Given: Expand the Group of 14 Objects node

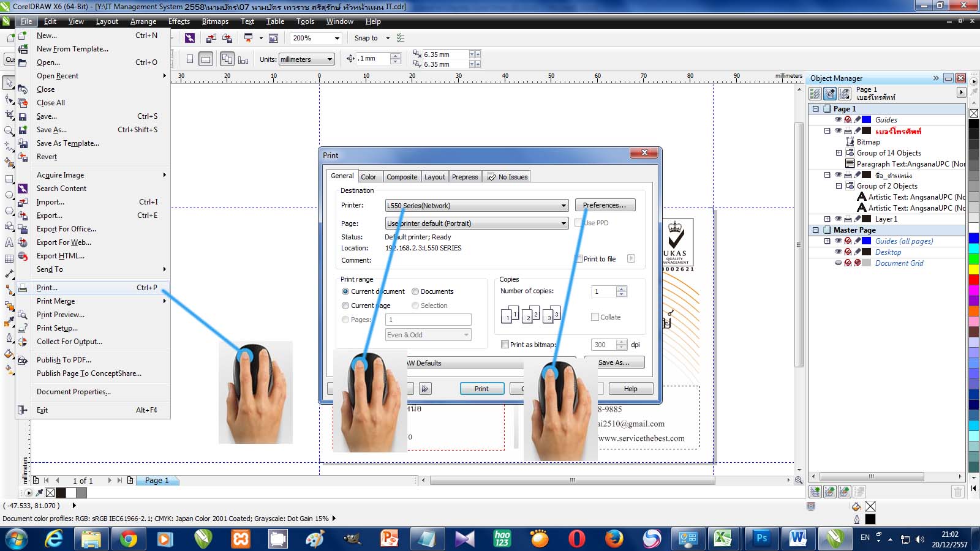Looking at the screenshot, I should 839,153.
